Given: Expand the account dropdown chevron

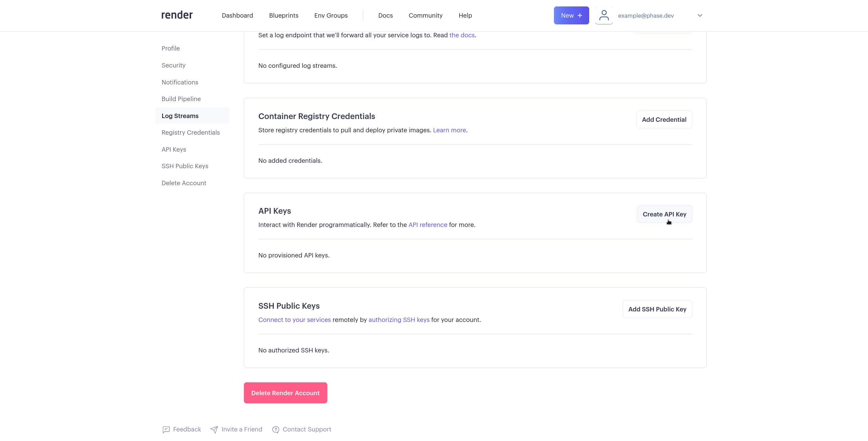Looking at the screenshot, I should coord(700,16).
